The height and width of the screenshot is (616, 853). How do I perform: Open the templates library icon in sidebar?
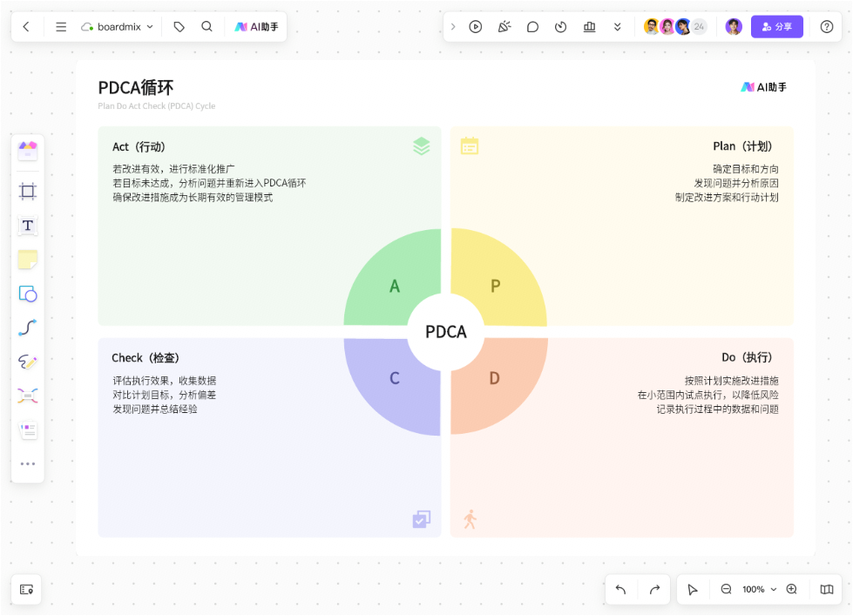coord(28,150)
